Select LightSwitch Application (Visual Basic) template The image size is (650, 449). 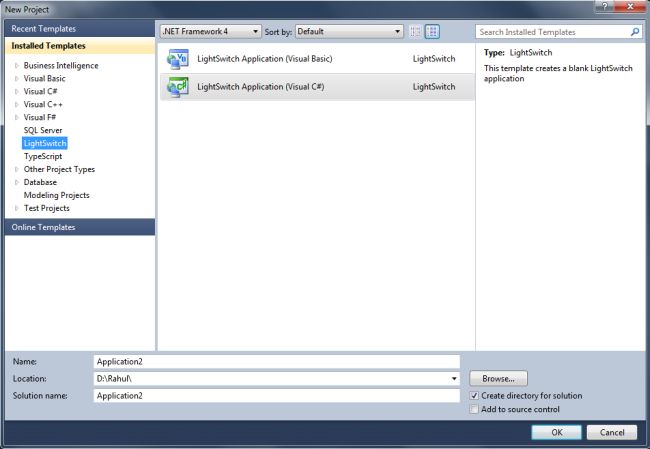317,59
